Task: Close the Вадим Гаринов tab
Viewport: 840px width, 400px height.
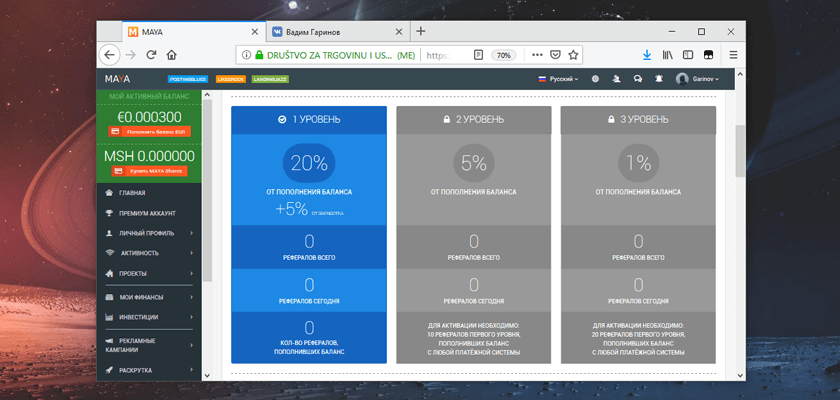Action: 399,32
